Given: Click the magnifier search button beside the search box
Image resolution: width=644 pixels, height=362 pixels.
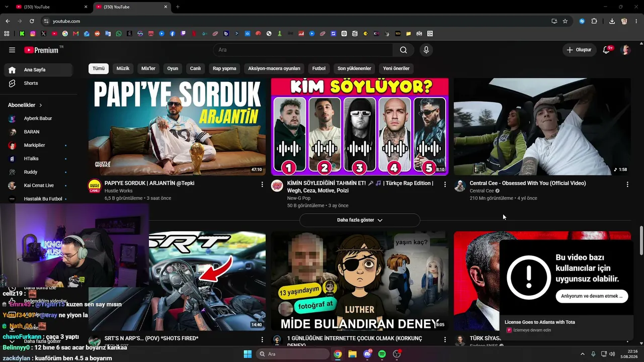Looking at the screenshot, I should click(x=404, y=50).
